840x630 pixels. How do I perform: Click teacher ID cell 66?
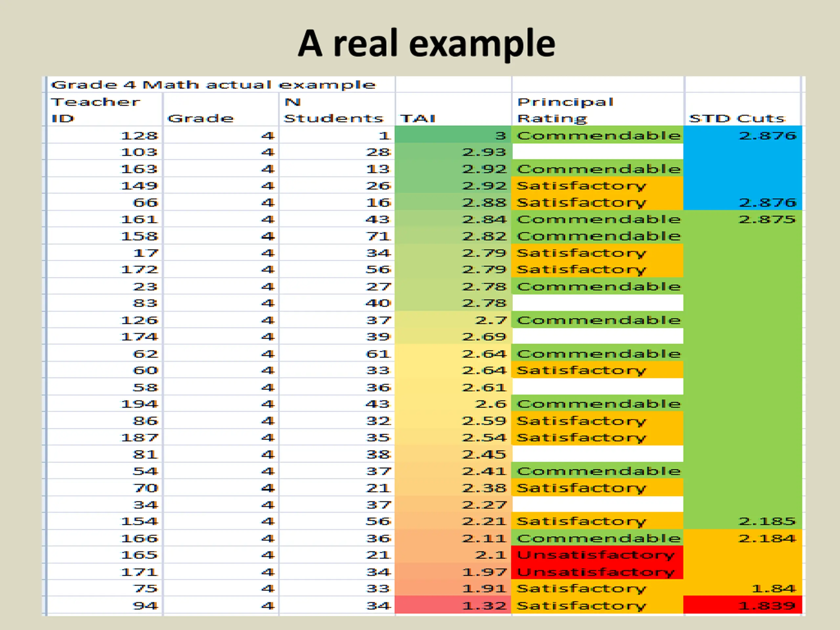pyautogui.click(x=104, y=202)
